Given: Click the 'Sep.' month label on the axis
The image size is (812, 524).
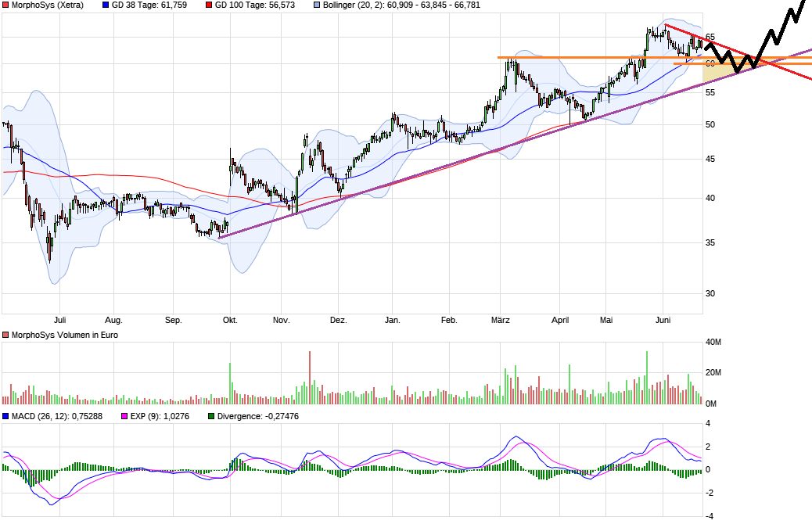Looking at the screenshot, I should [174, 320].
